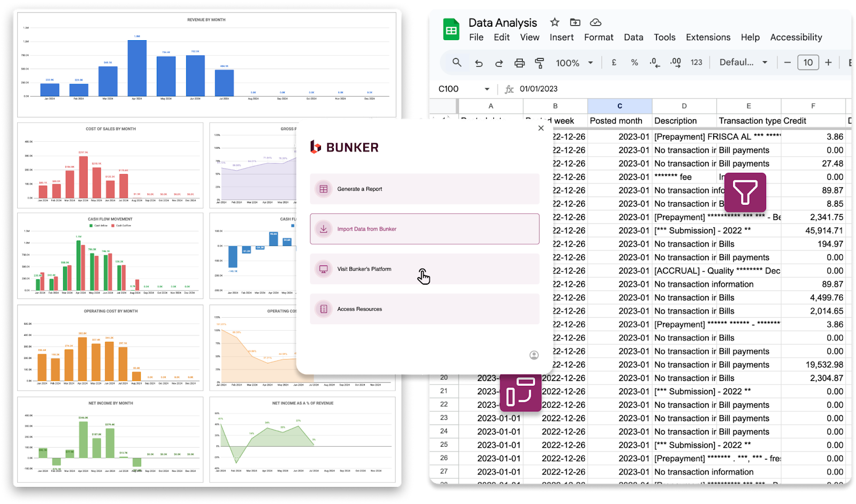Open the Insert menu
The height and width of the screenshot is (504, 856).
[562, 37]
